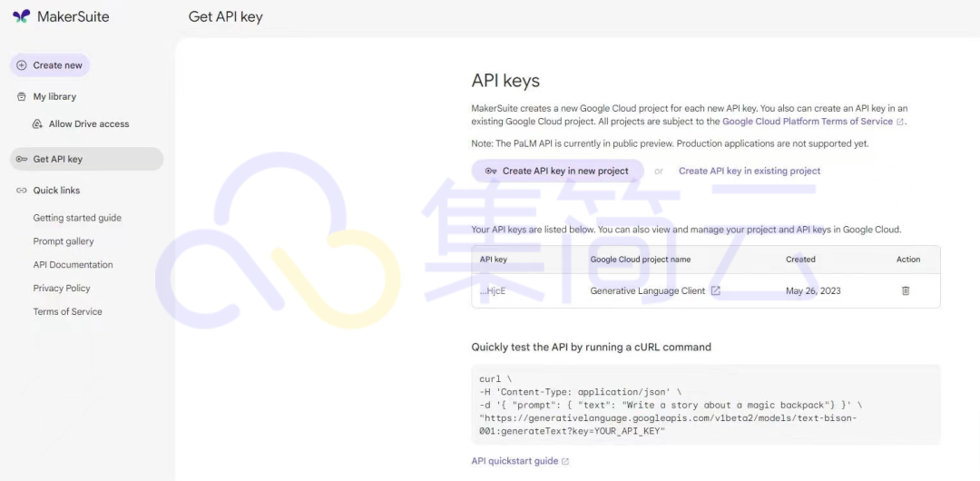The height and width of the screenshot is (481, 980).
Task: Click the Quick links sidebar heading
Action: click(56, 191)
